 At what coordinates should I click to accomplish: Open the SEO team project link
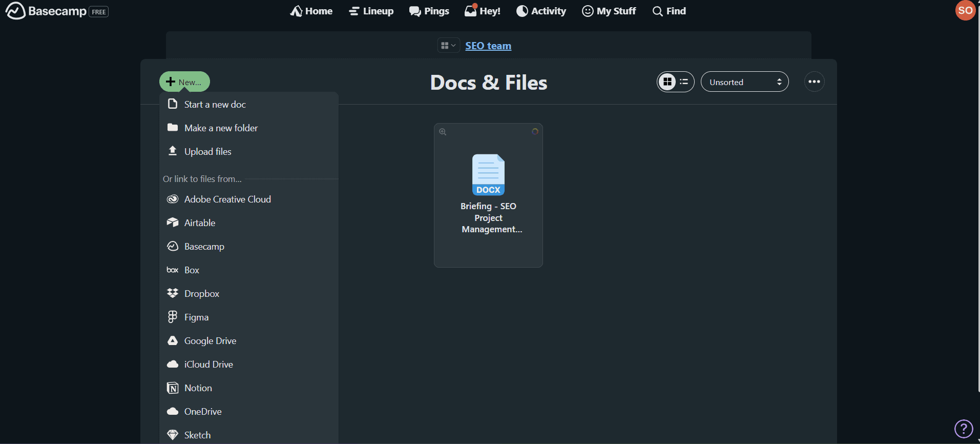click(488, 46)
